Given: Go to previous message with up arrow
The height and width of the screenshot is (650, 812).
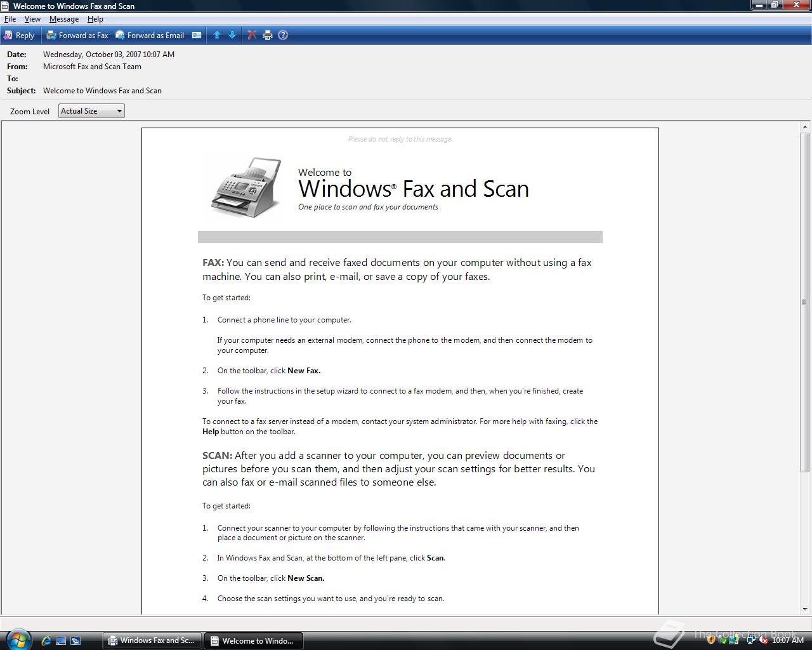Looking at the screenshot, I should tap(217, 36).
